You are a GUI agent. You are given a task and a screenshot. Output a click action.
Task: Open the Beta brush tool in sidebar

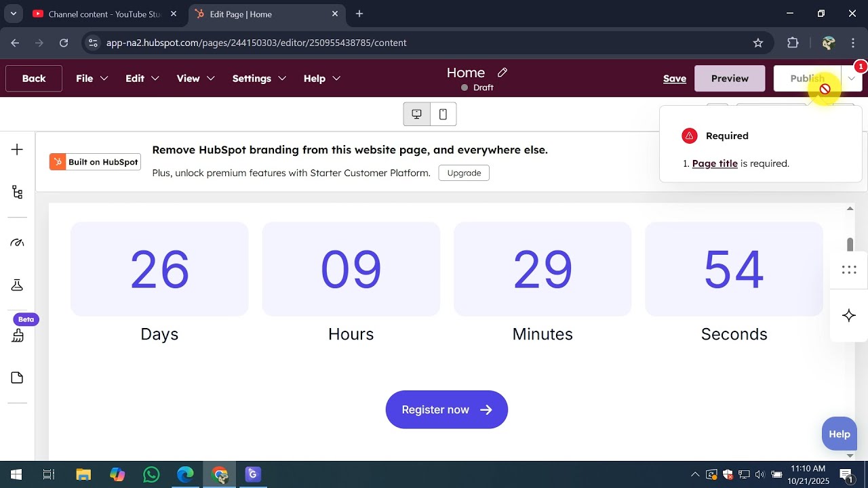point(18,335)
